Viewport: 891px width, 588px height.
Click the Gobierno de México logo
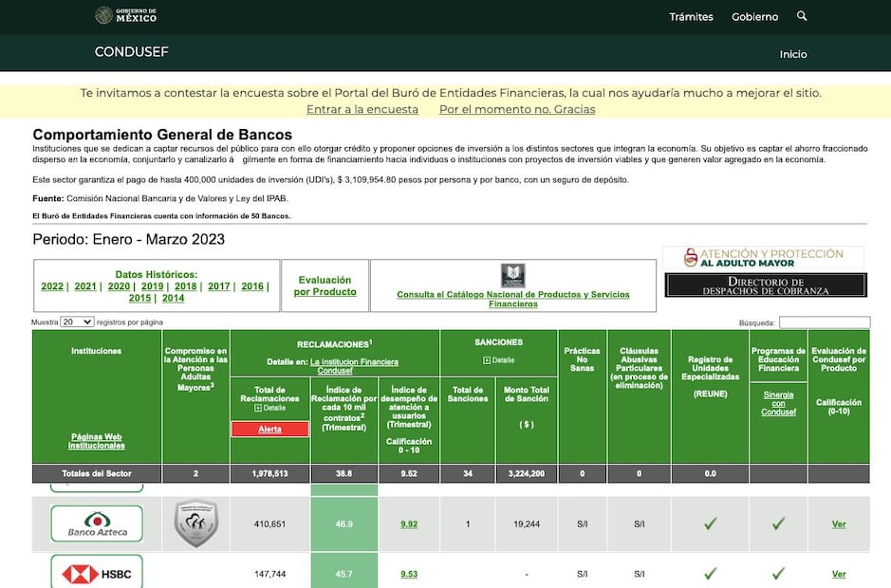click(x=125, y=15)
